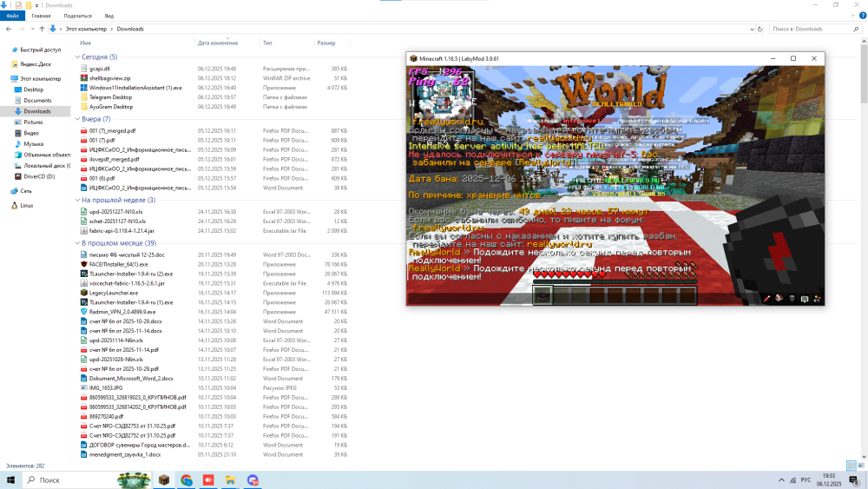Open the Поделиться ribbon tab
The width and height of the screenshot is (868, 489).
(x=77, y=16)
